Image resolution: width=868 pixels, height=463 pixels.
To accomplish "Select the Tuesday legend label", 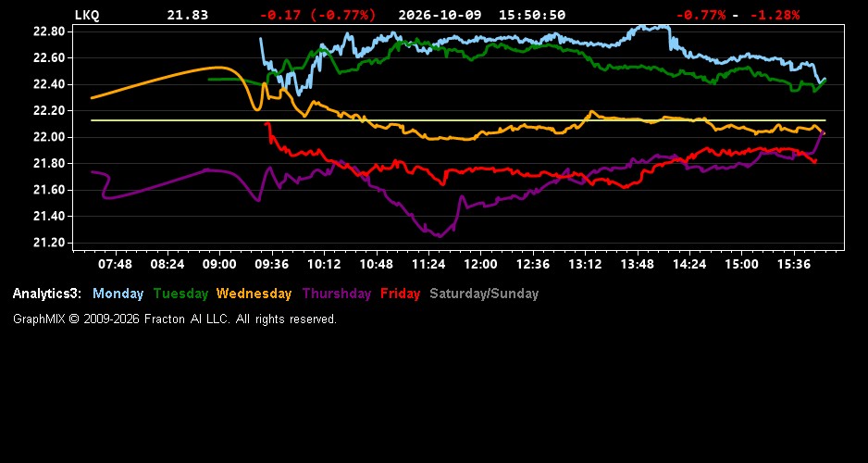I will point(181,294).
